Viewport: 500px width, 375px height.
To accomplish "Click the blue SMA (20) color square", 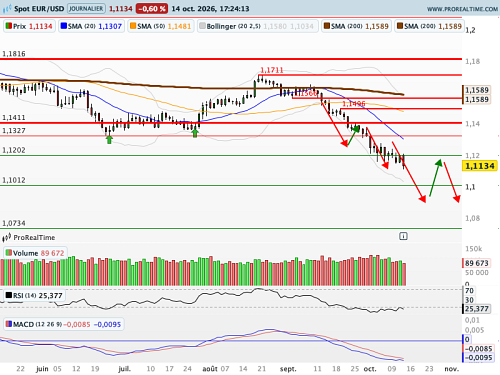I will pos(64,26).
